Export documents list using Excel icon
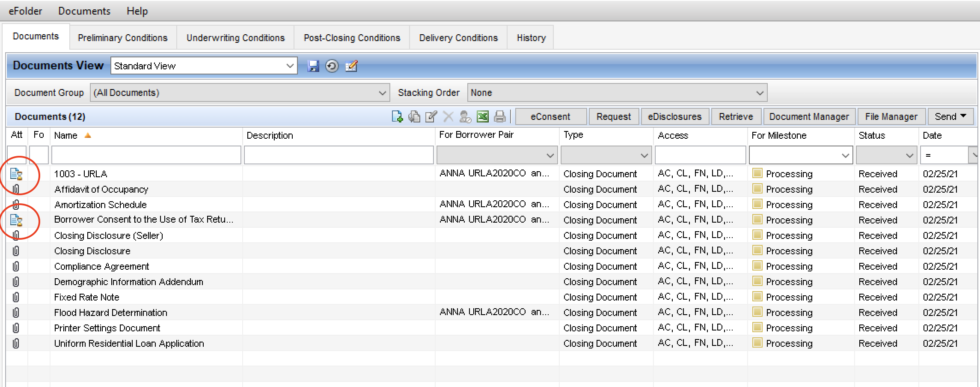The height and width of the screenshot is (387, 980). pyautogui.click(x=483, y=116)
